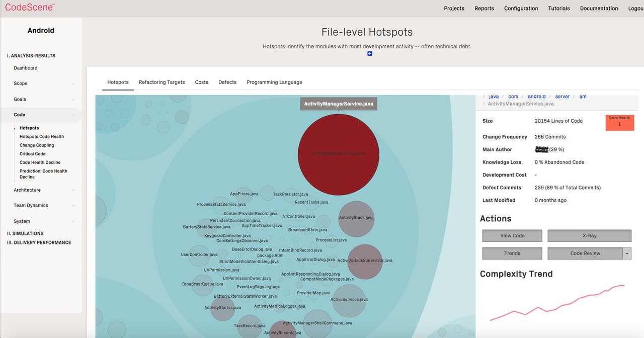The width and height of the screenshot is (644, 338).
Task: Click the Android project title in sidebar
Action: pos(41,31)
